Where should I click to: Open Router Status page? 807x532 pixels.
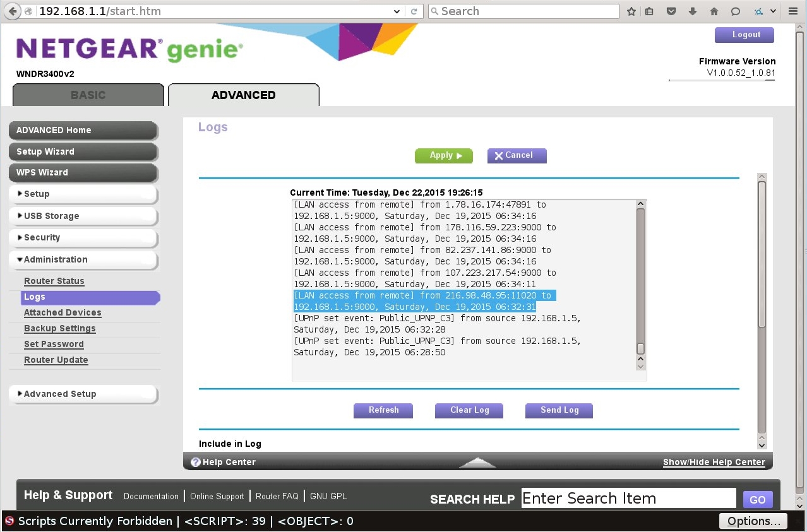pos(54,281)
